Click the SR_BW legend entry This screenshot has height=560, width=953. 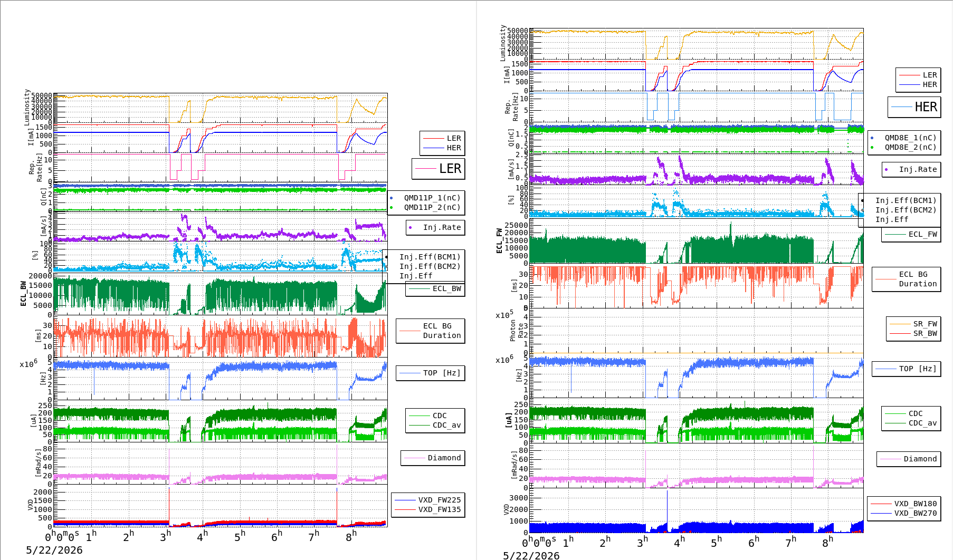point(925,333)
